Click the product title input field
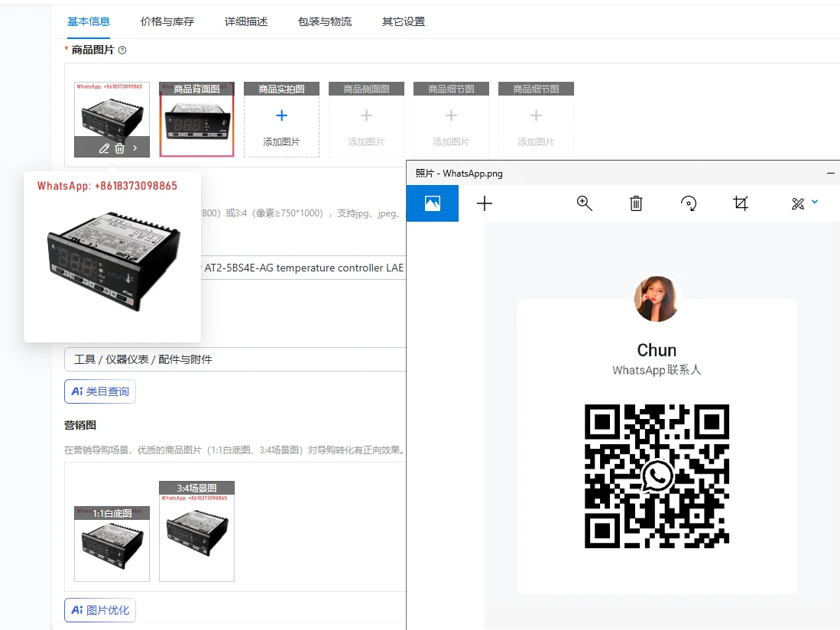Viewport: 840px width, 630px height. click(303, 268)
